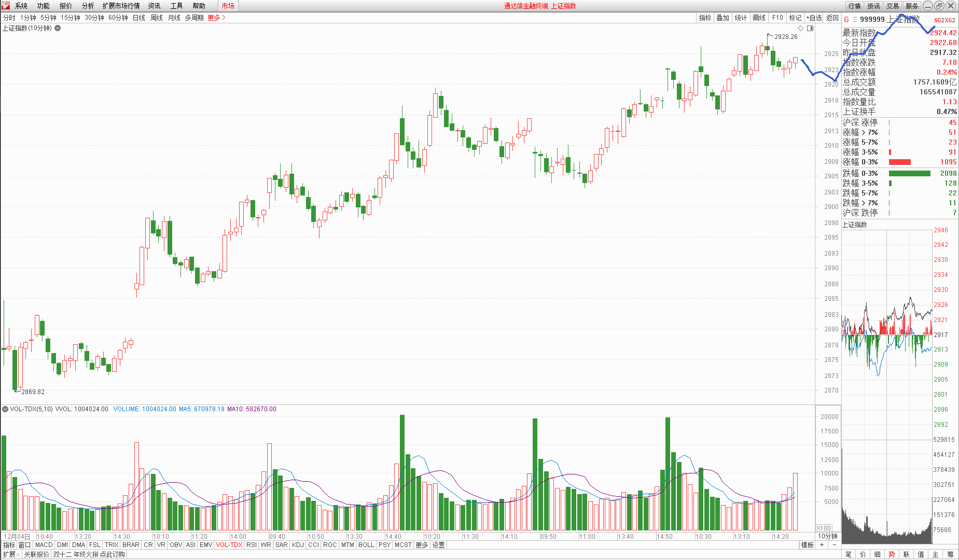Viewport: 959px width, 560px height.
Task: Open F10 company info
Action: point(777,18)
